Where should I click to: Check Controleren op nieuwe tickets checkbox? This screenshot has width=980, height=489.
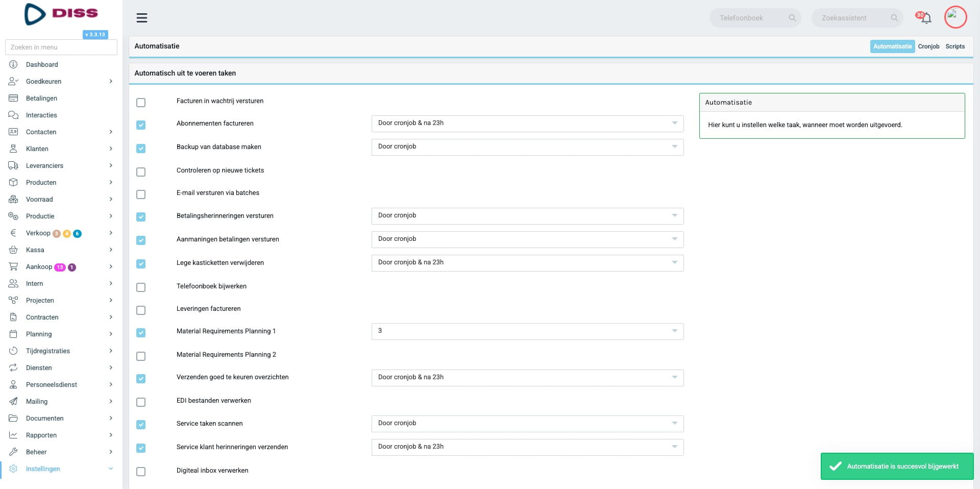[141, 172]
